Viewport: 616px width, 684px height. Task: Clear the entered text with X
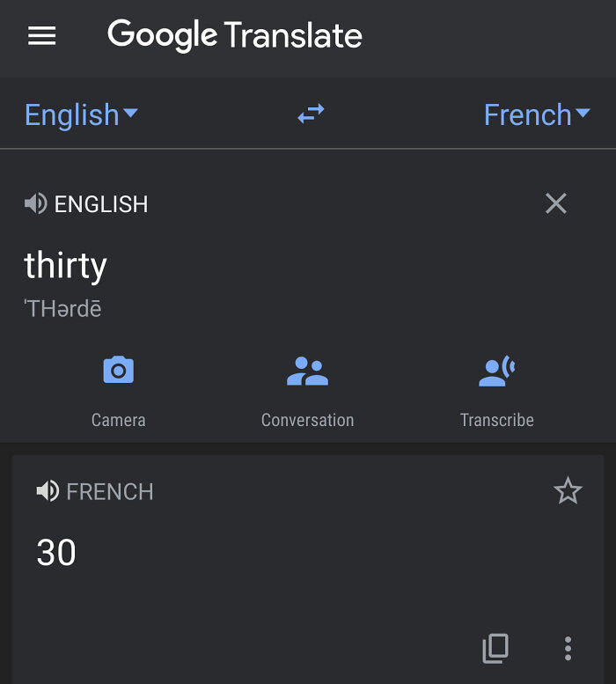pos(556,203)
